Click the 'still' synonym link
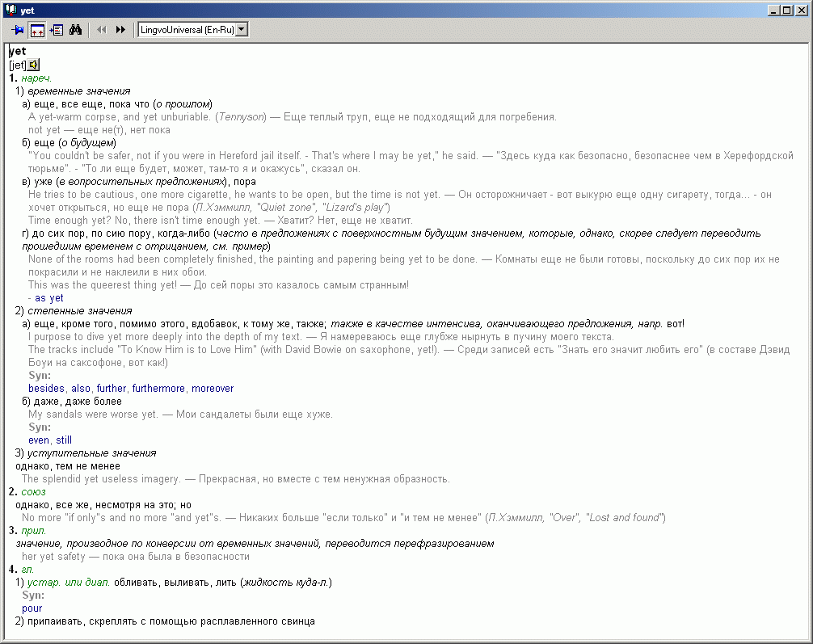Viewport: 813px width, 644px height. pyautogui.click(x=64, y=440)
